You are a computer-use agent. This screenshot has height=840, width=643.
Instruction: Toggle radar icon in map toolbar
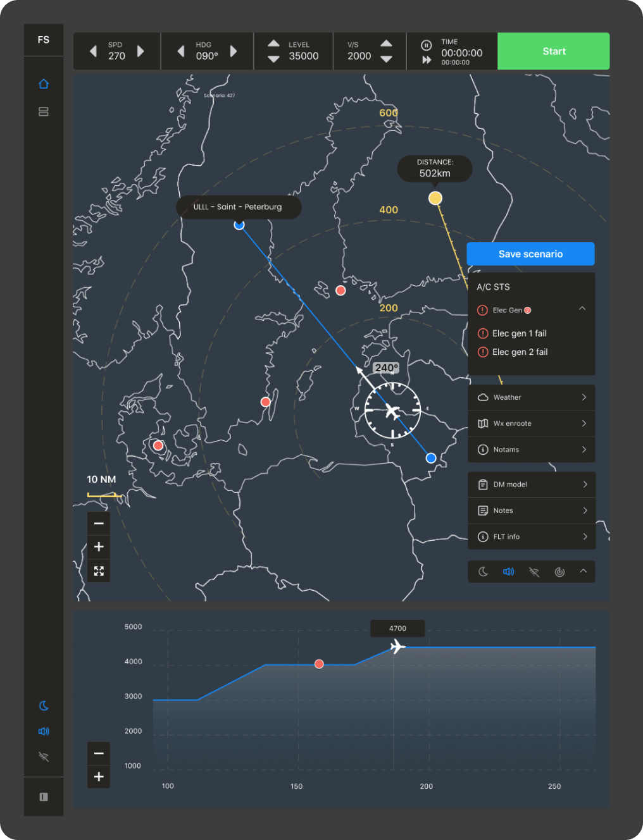pyautogui.click(x=559, y=572)
